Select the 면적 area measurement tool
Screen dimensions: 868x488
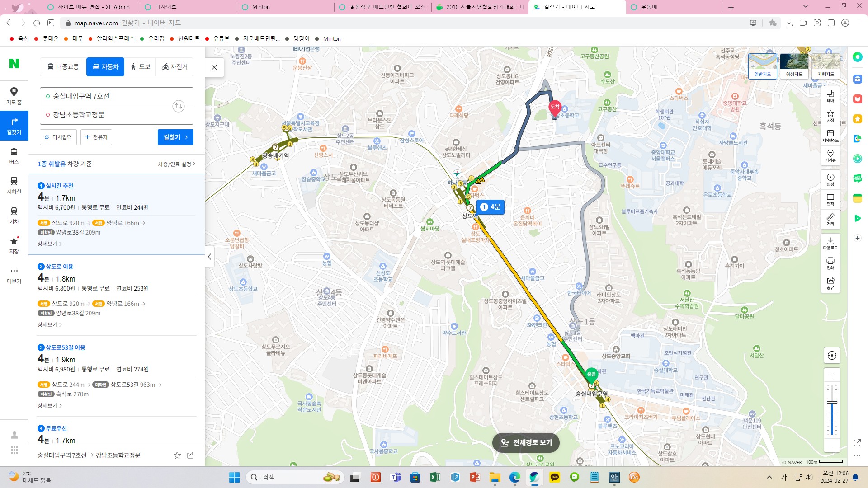830,199
